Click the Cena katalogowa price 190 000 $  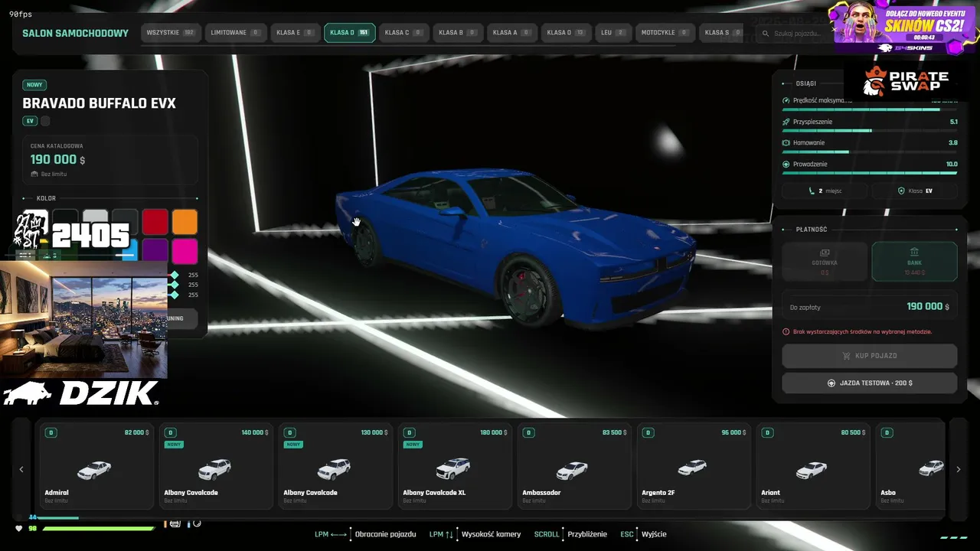coord(57,159)
